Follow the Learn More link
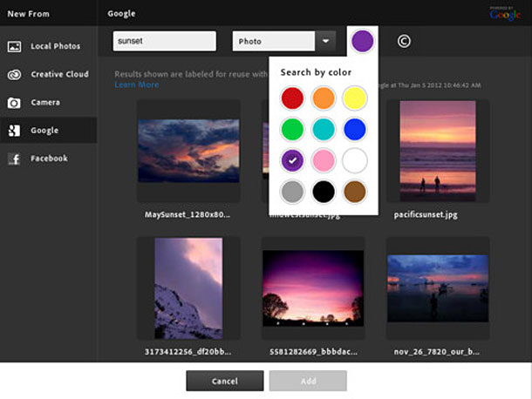 136,85
